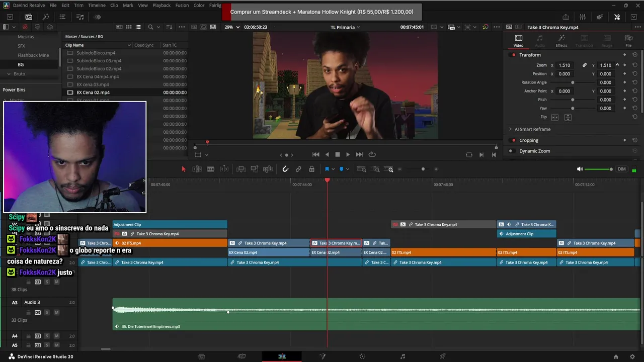Viewport: 644px width, 362px height.
Task: Switch to the File inspector tab
Action: coord(628,41)
